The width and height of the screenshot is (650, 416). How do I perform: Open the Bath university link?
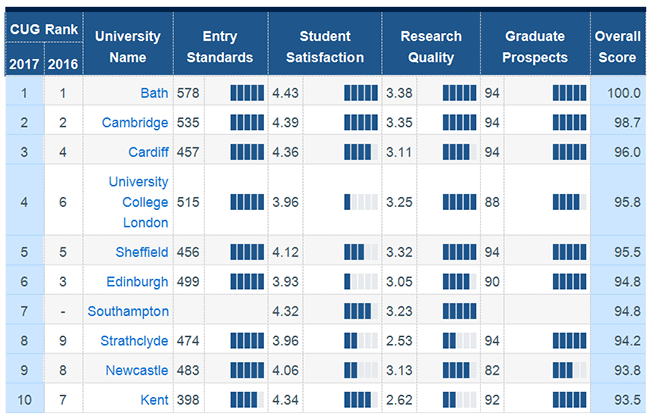click(154, 93)
